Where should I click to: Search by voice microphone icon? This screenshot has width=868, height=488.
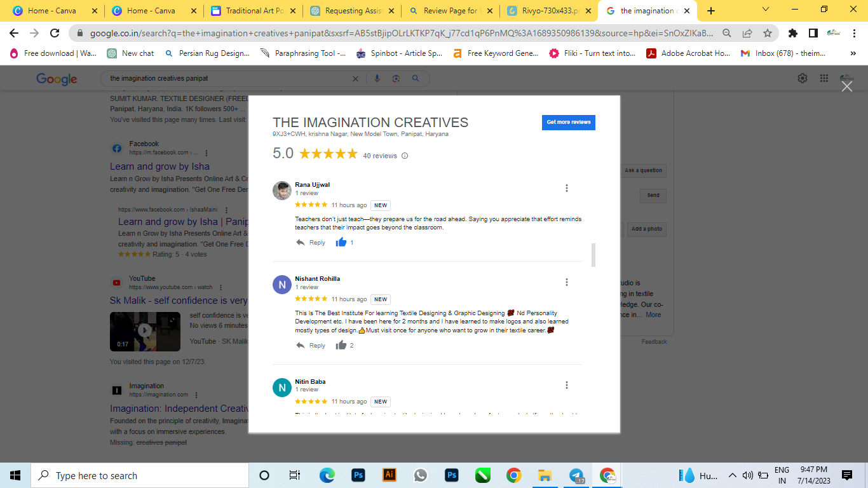pyautogui.click(x=377, y=78)
